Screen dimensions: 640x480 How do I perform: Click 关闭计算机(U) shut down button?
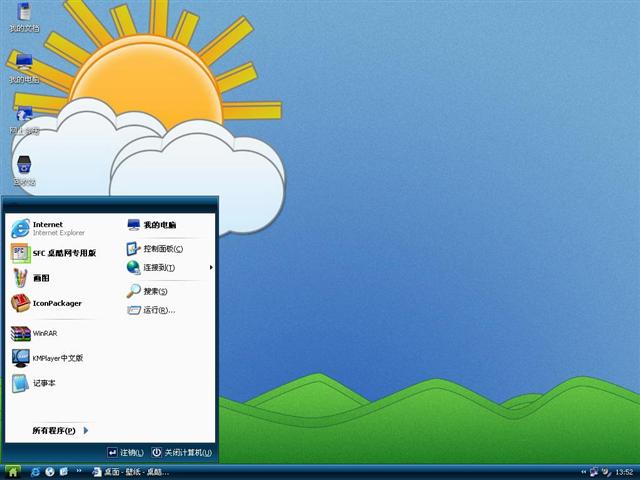click(182, 452)
